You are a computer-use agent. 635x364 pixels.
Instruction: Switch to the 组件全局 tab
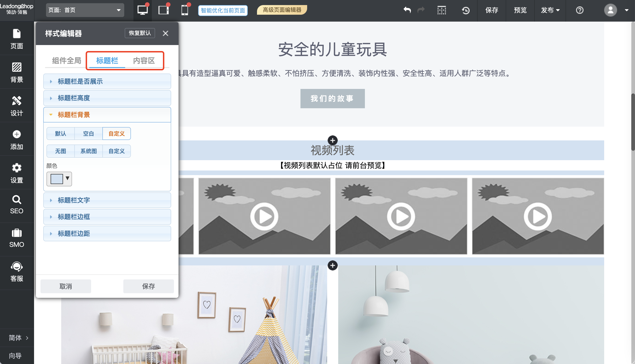[x=66, y=60]
